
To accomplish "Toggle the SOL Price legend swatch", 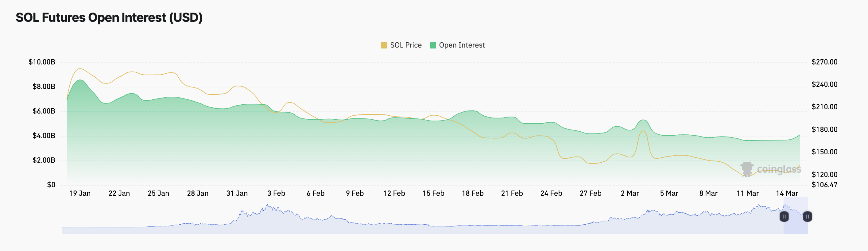I will point(384,45).
